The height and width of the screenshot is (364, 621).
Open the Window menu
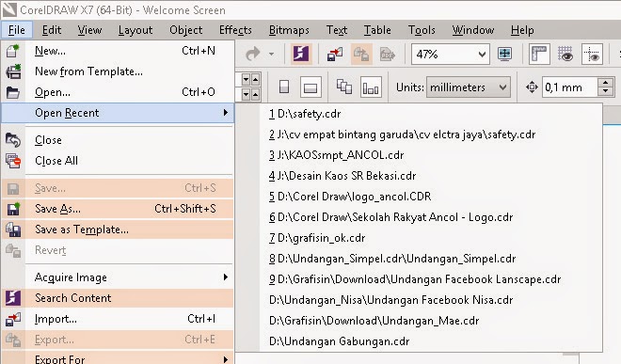pos(473,30)
